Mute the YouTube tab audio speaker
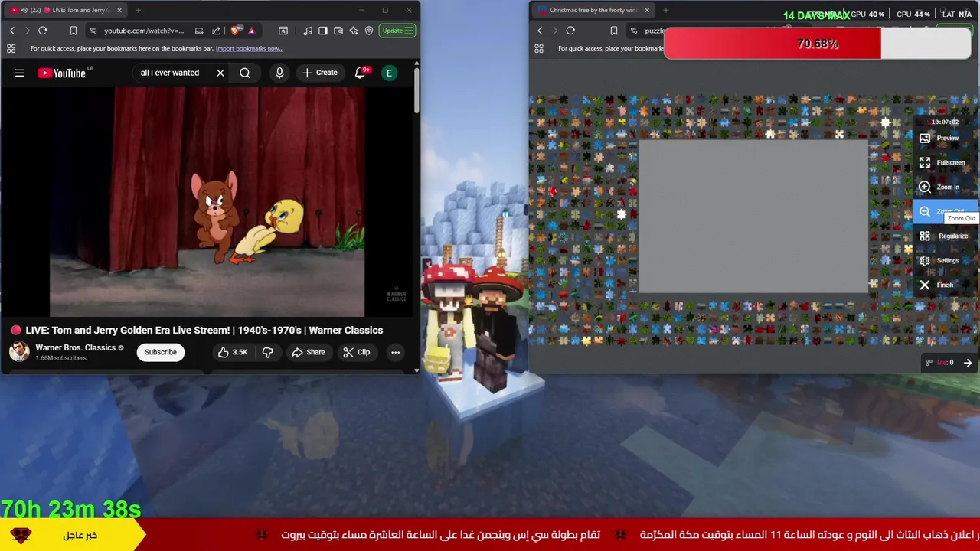 [x=24, y=10]
